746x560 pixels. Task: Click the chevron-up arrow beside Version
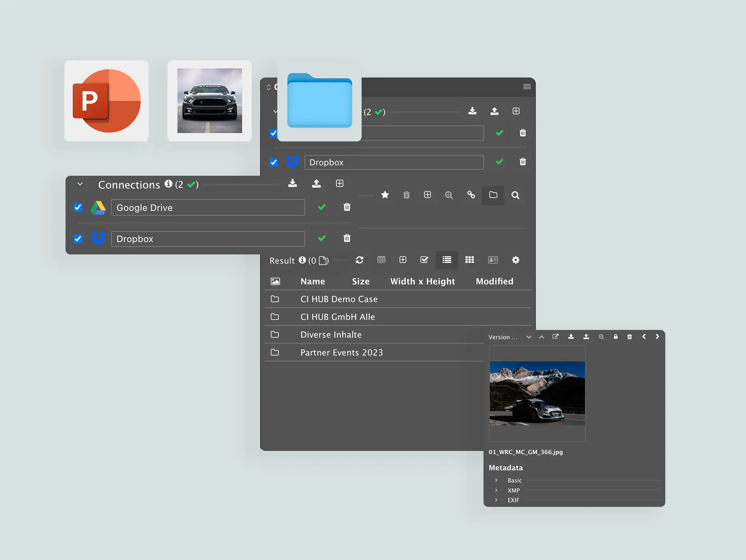[x=541, y=337]
